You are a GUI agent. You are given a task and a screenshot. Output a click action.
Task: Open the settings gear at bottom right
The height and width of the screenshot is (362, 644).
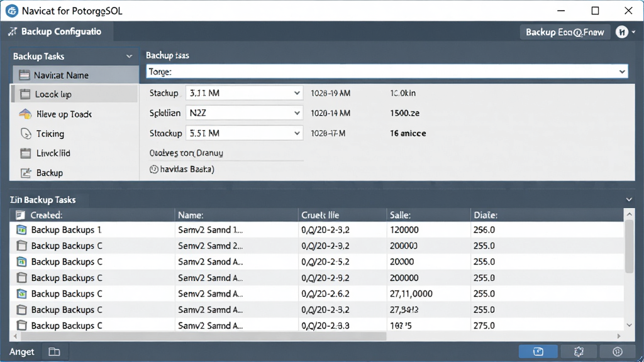[579, 351]
